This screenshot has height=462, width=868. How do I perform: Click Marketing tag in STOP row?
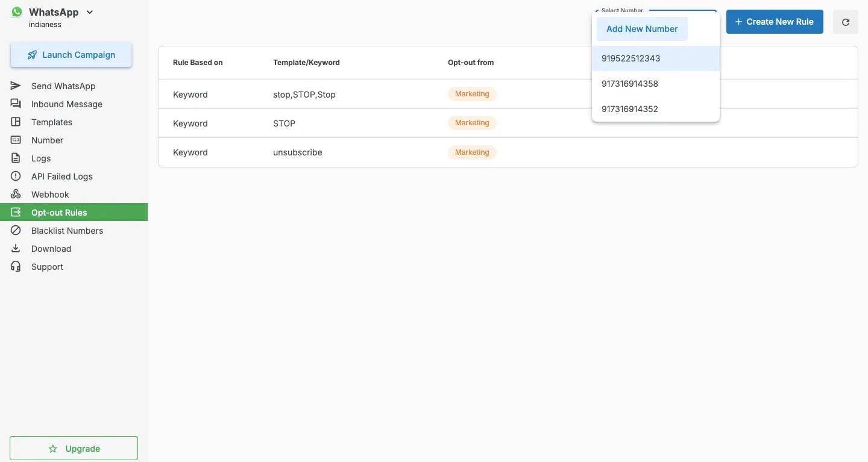coord(472,123)
